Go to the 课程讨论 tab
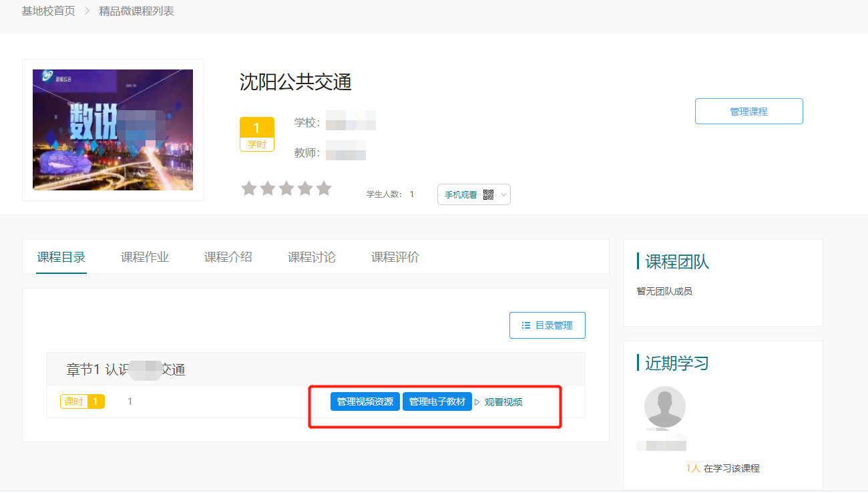 312,257
